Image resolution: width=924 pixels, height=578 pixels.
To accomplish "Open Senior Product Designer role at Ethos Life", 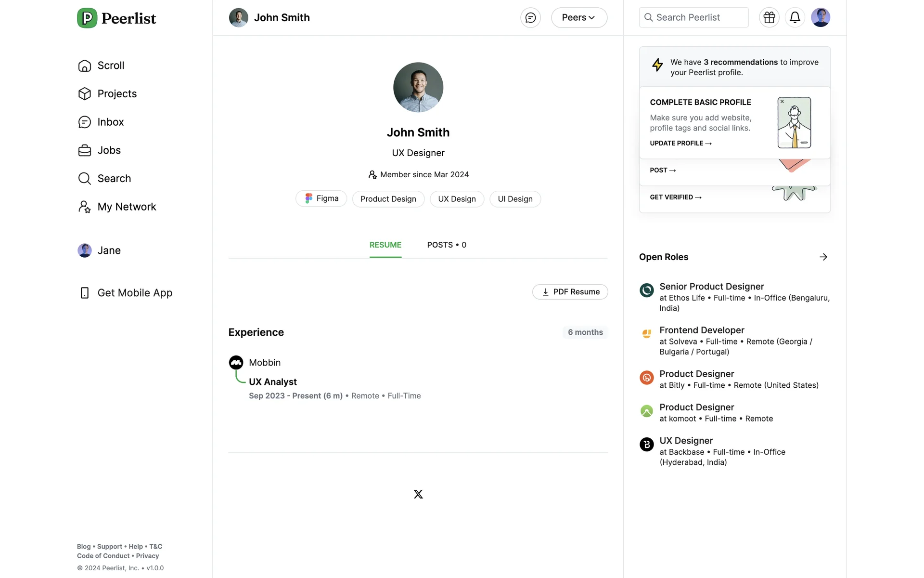I will point(711,287).
